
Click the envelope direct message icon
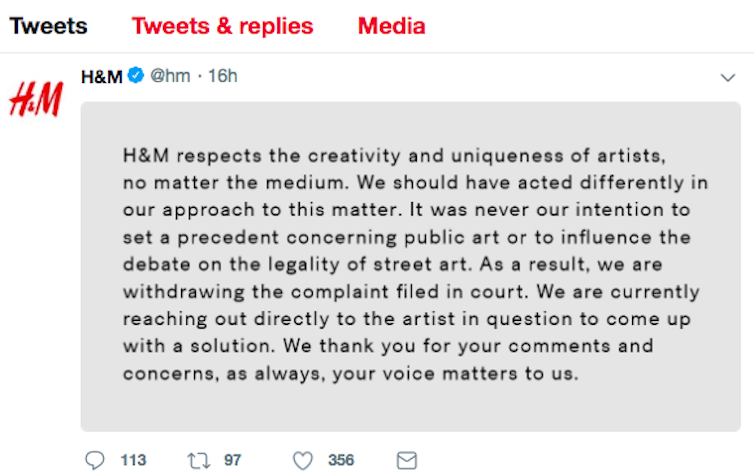pyautogui.click(x=407, y=460)
